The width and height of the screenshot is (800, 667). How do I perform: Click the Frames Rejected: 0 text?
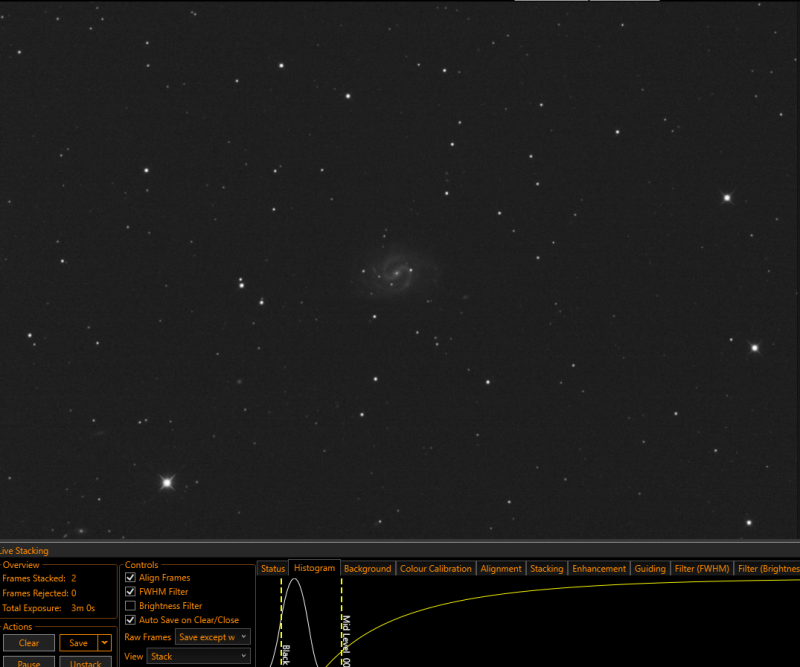[x=39, y=593]
